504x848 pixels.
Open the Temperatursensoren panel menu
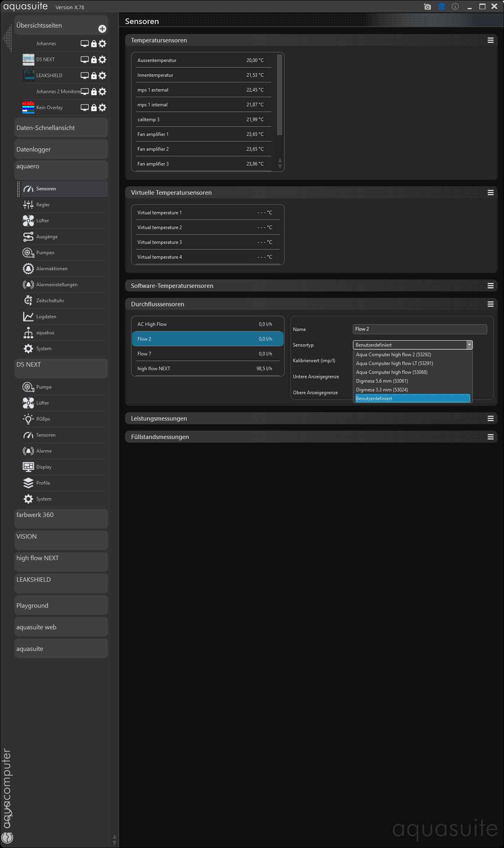point(490,40)
